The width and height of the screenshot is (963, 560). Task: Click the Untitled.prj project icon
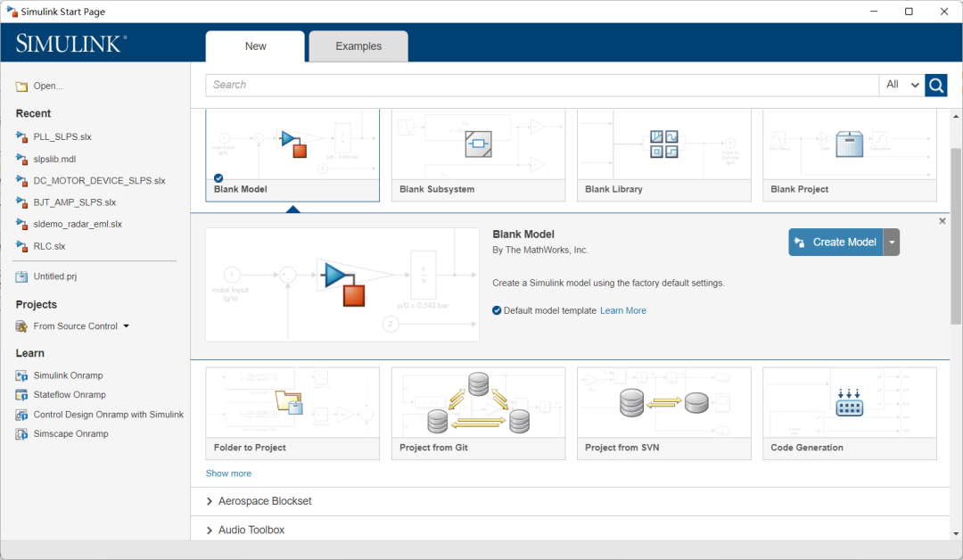21,276
